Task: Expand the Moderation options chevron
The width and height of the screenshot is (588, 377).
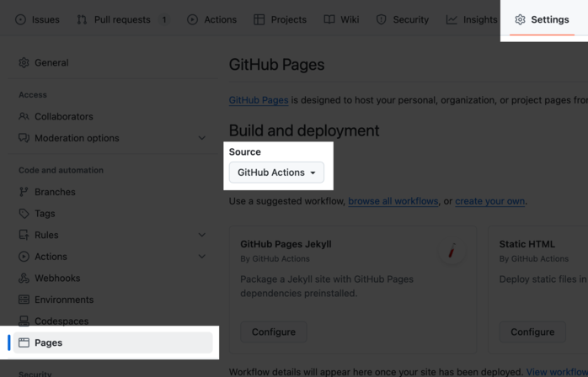Action: (x=201, y=138)
